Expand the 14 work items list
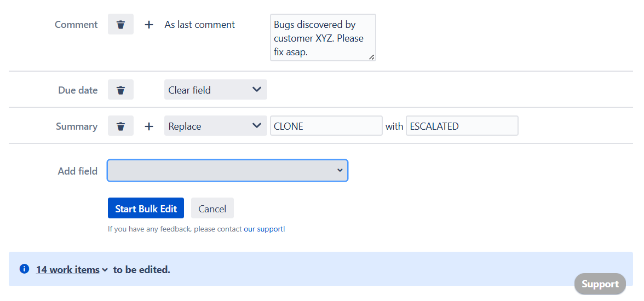This screenshot has height=301, width=644. click(x=72, y=270)
